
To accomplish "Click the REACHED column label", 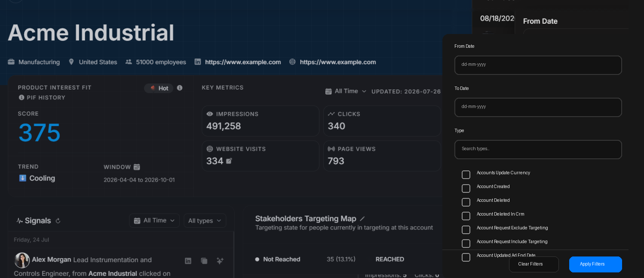I will [x=390, y=259].
